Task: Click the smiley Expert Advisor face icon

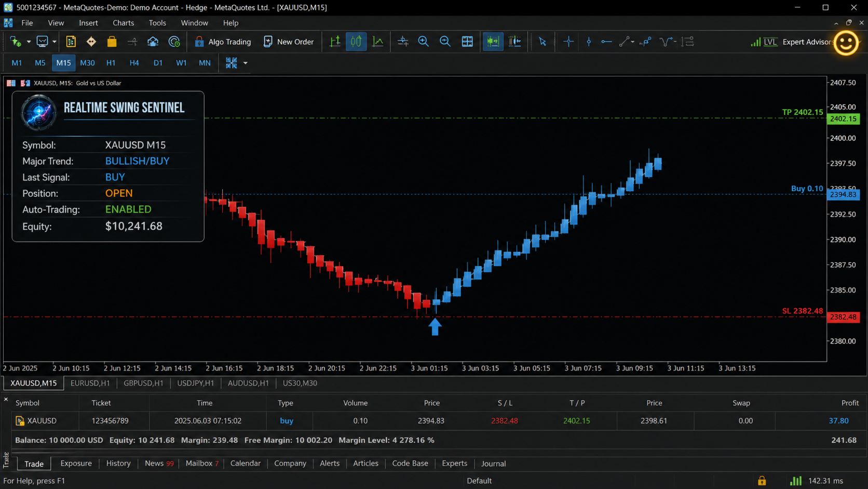Action: (846, 43)
